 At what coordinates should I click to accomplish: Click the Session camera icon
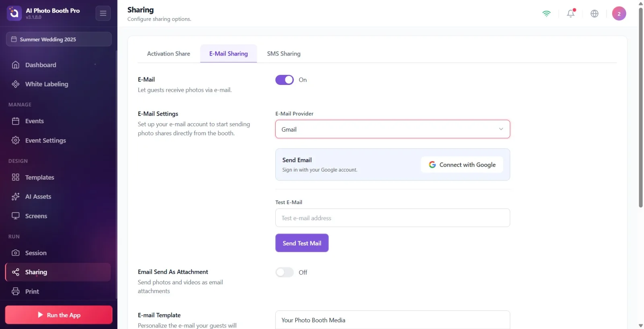click(x=16, y=253)
